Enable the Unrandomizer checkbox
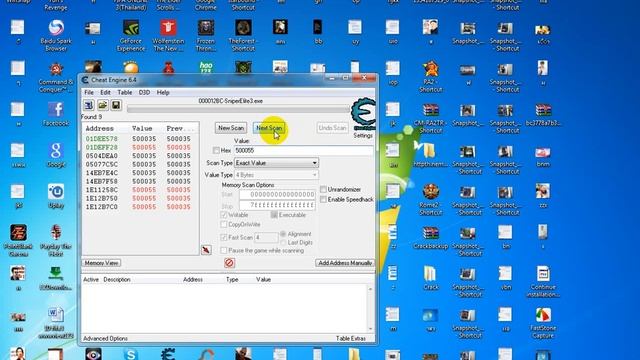 (323, 189)
